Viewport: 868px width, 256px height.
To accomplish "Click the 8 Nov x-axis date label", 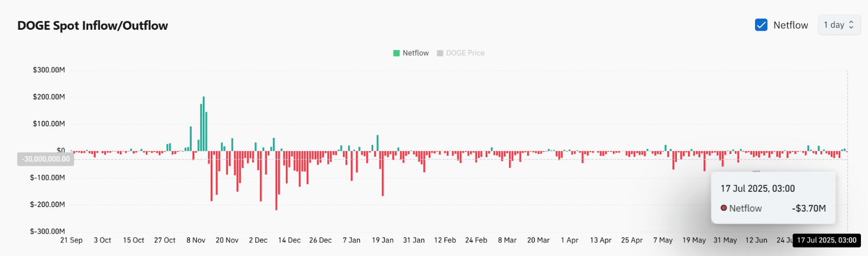I will [x=196, y=240].
